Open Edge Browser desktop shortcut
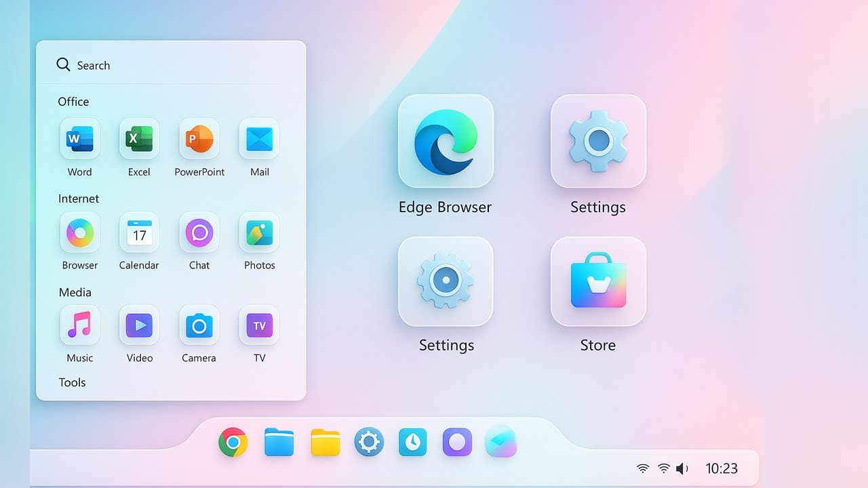 pos(446,141)
